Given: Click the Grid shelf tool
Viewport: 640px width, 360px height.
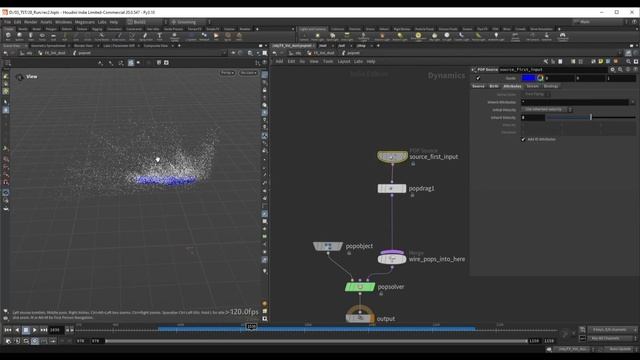Looking at the screenshot, I should [53, 36].
